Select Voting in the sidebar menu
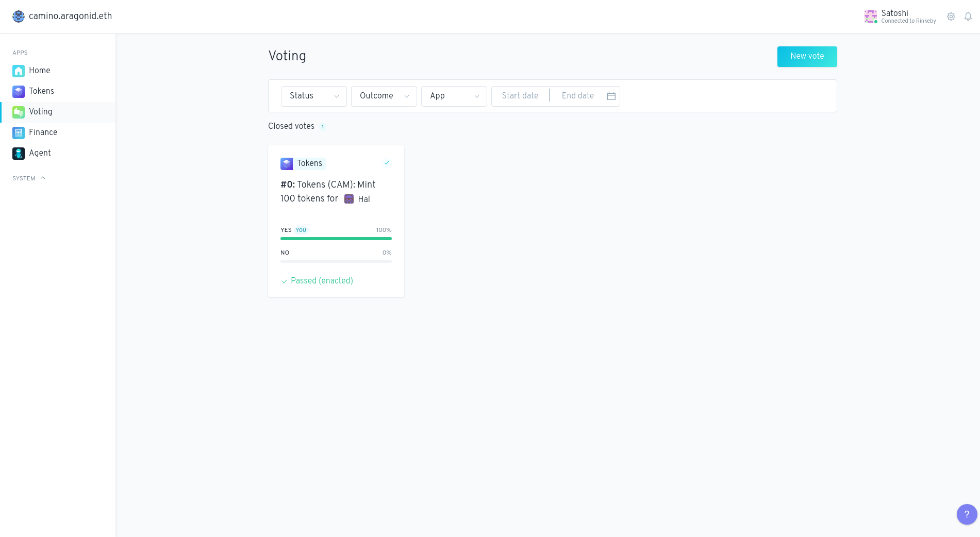Image resolution: width=980 pixels, height=537 pixels. (x=41, y=112)
